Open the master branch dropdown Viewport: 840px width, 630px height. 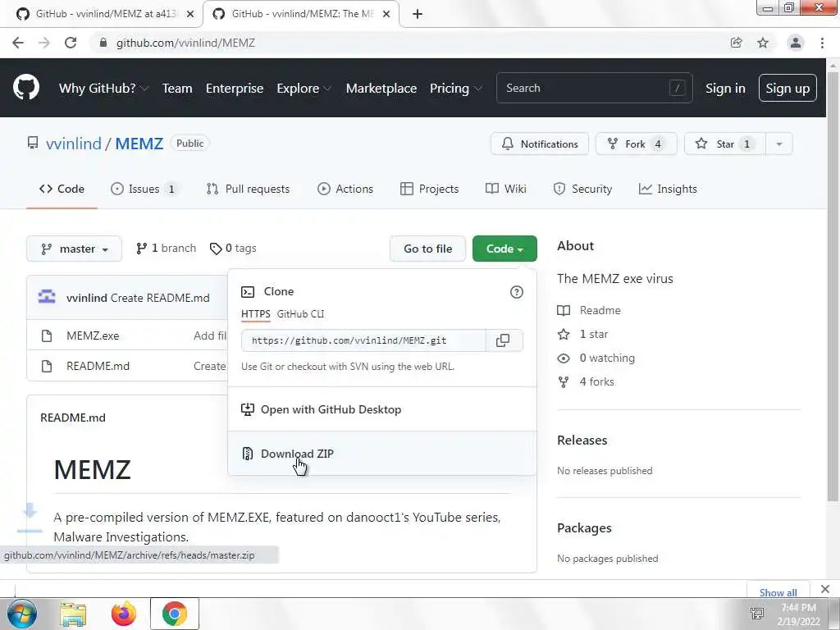[x=74, y=249]
